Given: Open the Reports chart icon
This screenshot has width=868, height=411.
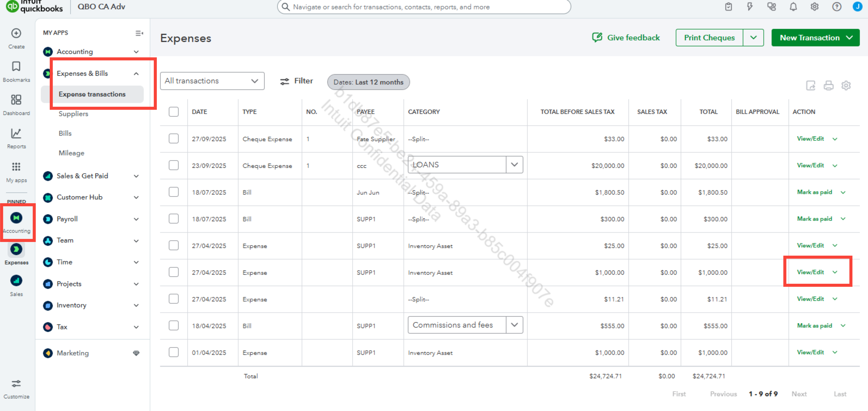Looking at the screenshot, I should click(16, 134).
